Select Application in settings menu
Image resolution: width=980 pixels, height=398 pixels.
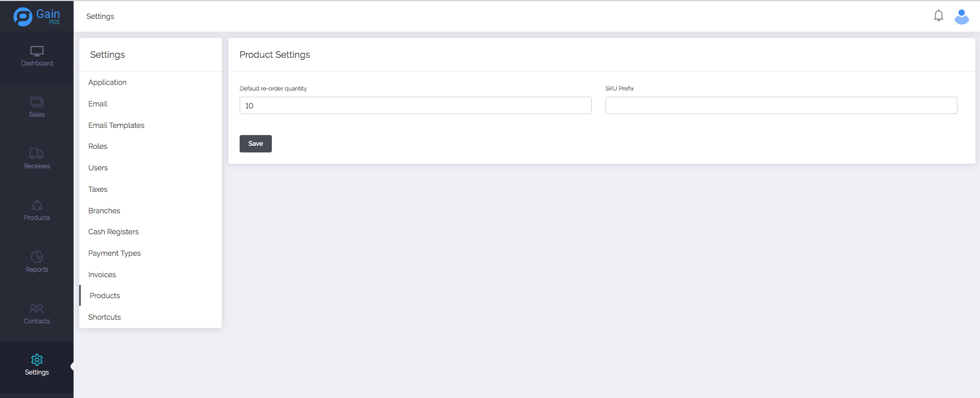pyautogui.click(x=107, y=82)
